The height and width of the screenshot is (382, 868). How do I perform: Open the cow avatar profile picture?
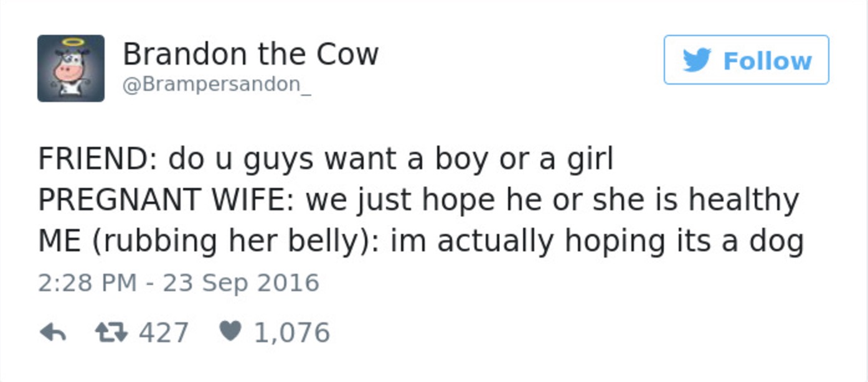point(71,68)
